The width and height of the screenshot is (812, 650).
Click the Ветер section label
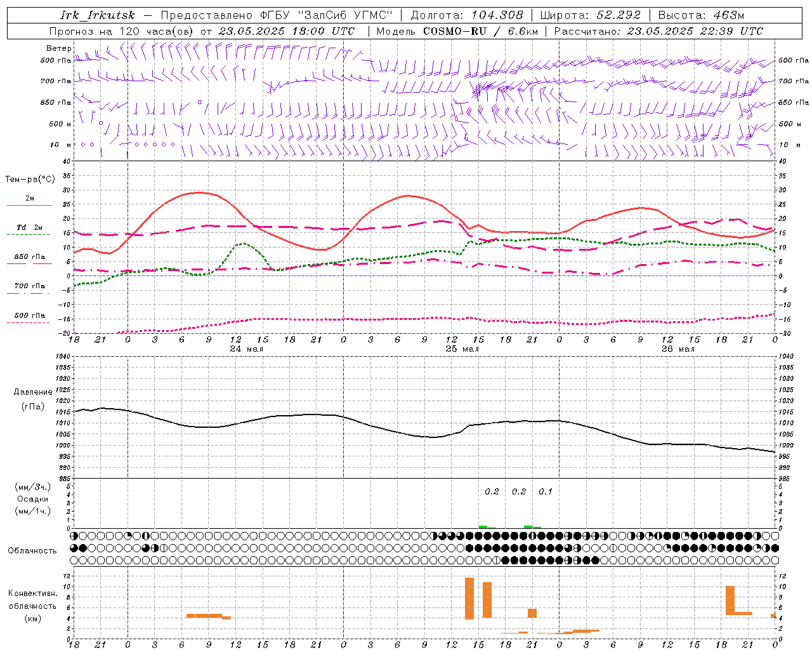pyautogui.click(x=58, y=48)
